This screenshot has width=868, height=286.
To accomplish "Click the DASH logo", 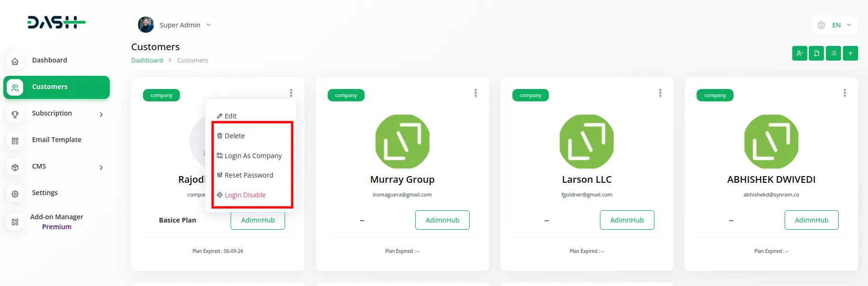I will tap(56, 22).
